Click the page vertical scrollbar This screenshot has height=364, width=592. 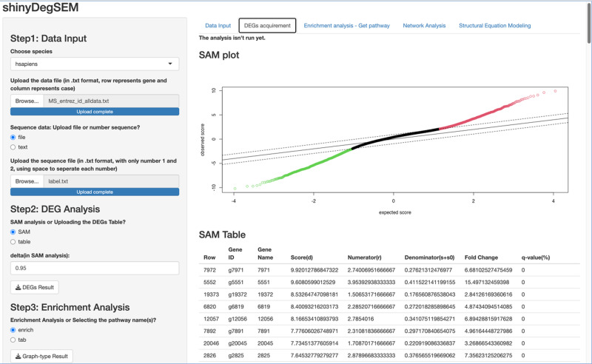tap(588, 23)
